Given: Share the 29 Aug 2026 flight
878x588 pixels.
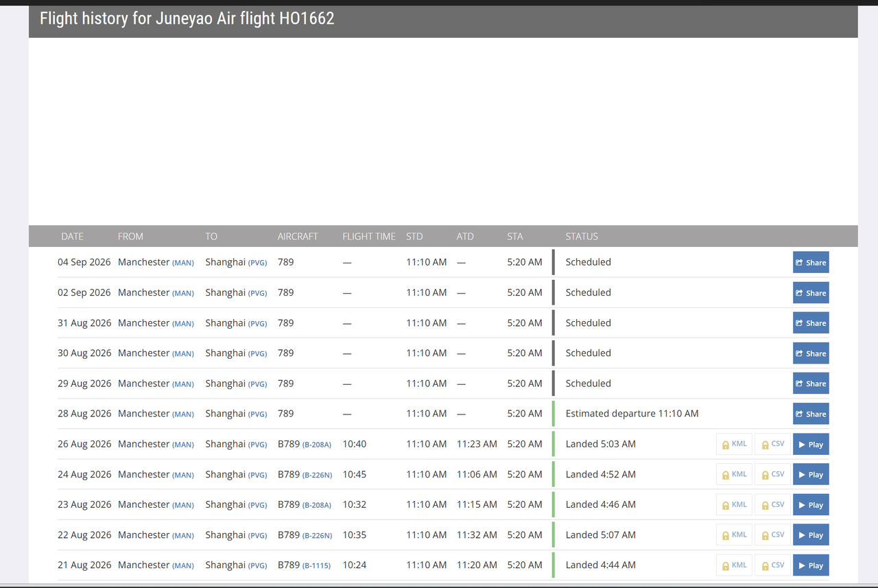Looking at the screenshot, I should (x=811, y=384).
